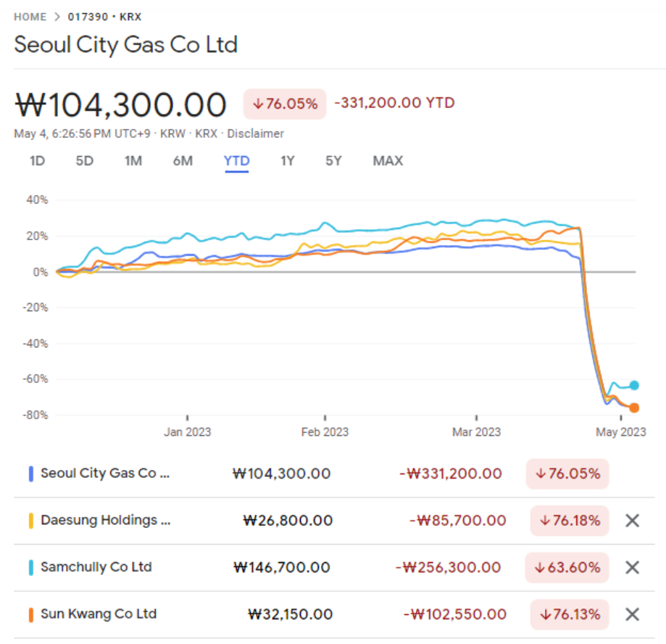666x644 pixels.
Task: Remove Daesung Holdings from comparison
Action: pos(632,520)
